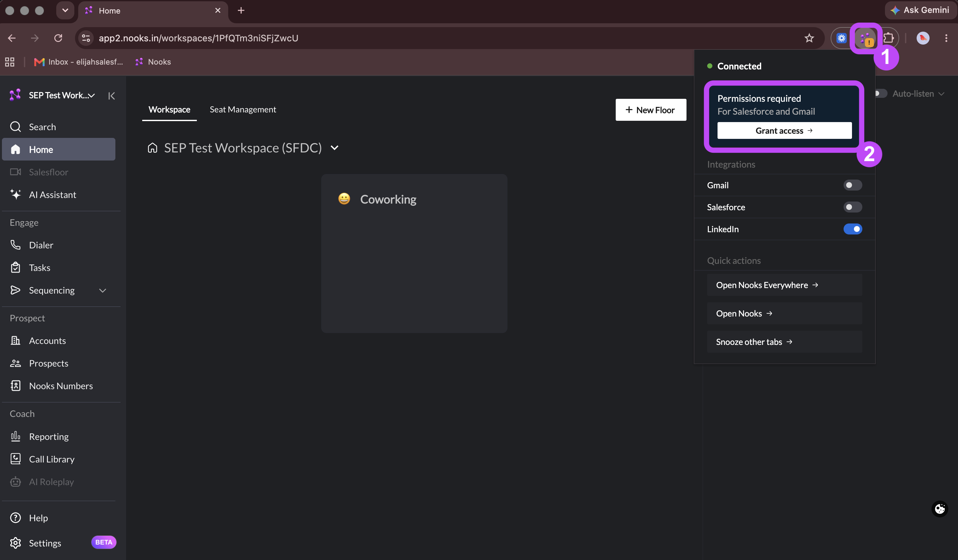Open the Dialer phone icon

click(15, 245)
